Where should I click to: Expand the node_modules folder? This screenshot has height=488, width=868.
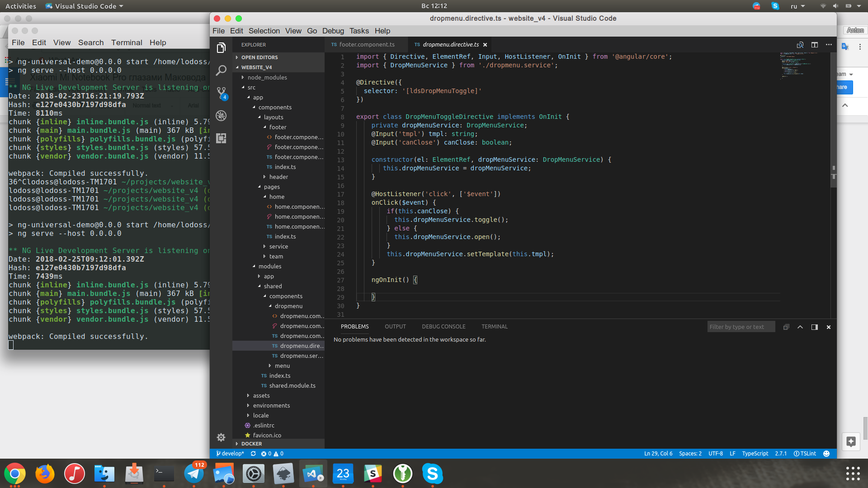267,78
